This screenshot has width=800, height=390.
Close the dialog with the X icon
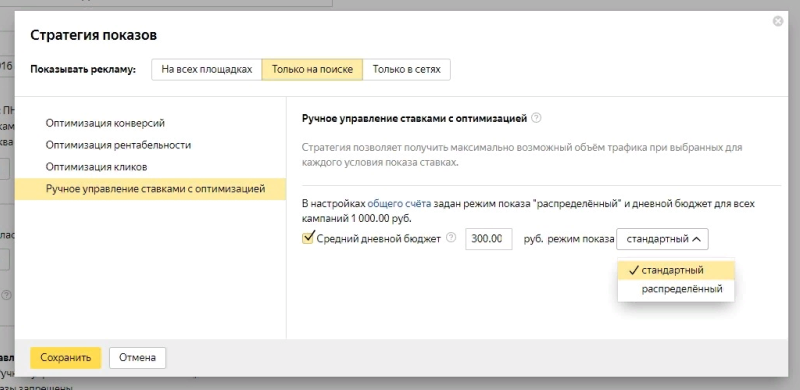coord(778,21)
